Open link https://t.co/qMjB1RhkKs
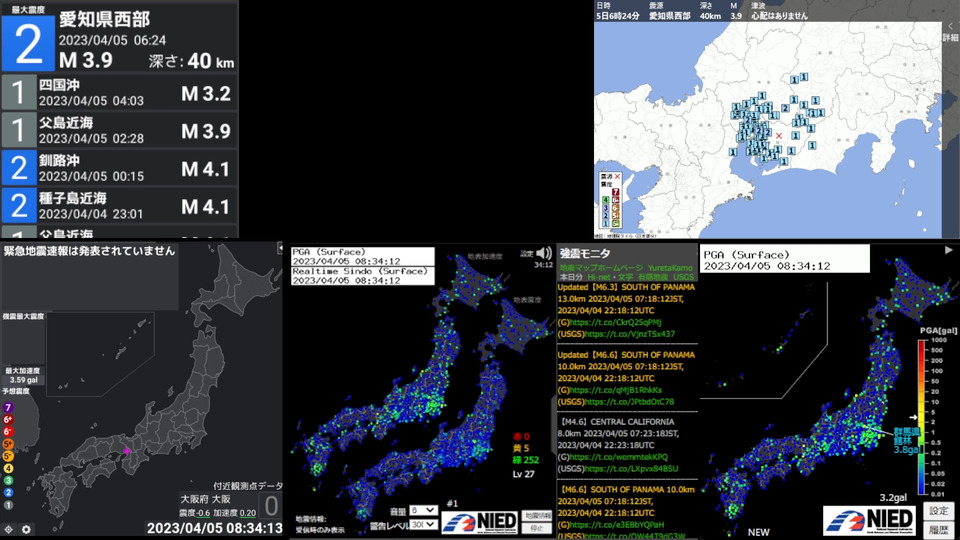The width and height of the screenshot is (960, 540). pos(616,390)
